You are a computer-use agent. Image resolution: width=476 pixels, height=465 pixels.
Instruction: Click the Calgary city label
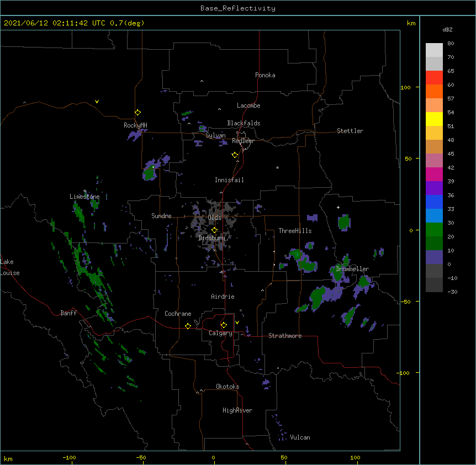tap(220, 333)
